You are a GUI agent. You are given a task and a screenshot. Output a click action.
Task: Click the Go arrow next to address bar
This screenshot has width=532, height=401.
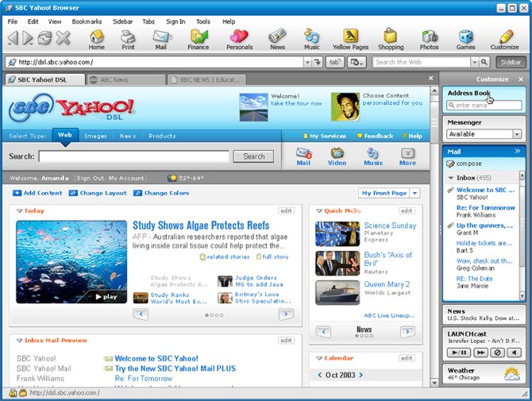click(318, 62)
